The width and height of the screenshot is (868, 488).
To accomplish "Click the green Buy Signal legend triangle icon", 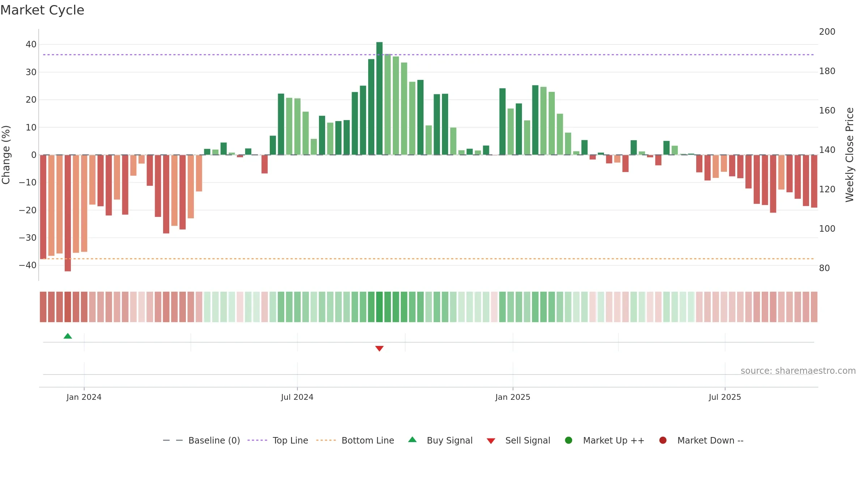I will 412,440.
